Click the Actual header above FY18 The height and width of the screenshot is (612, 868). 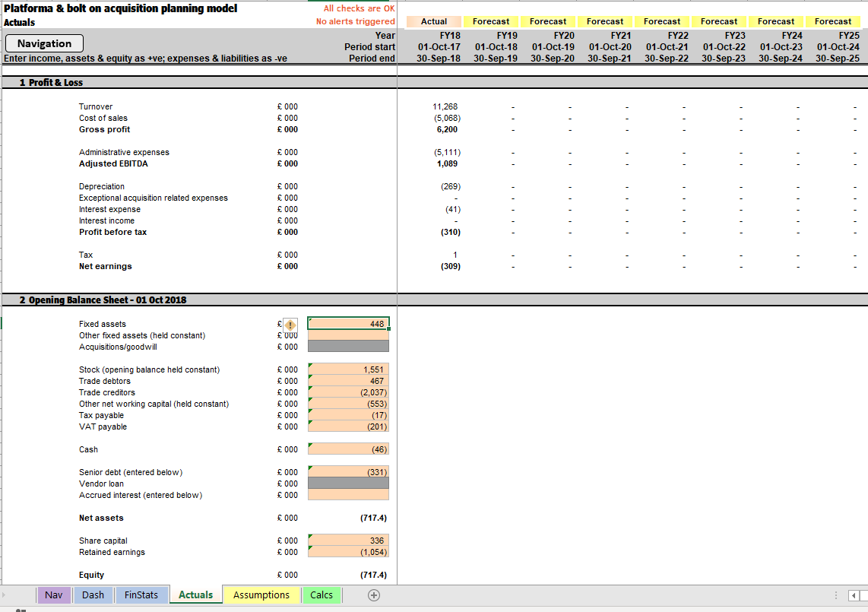point(434,21)
